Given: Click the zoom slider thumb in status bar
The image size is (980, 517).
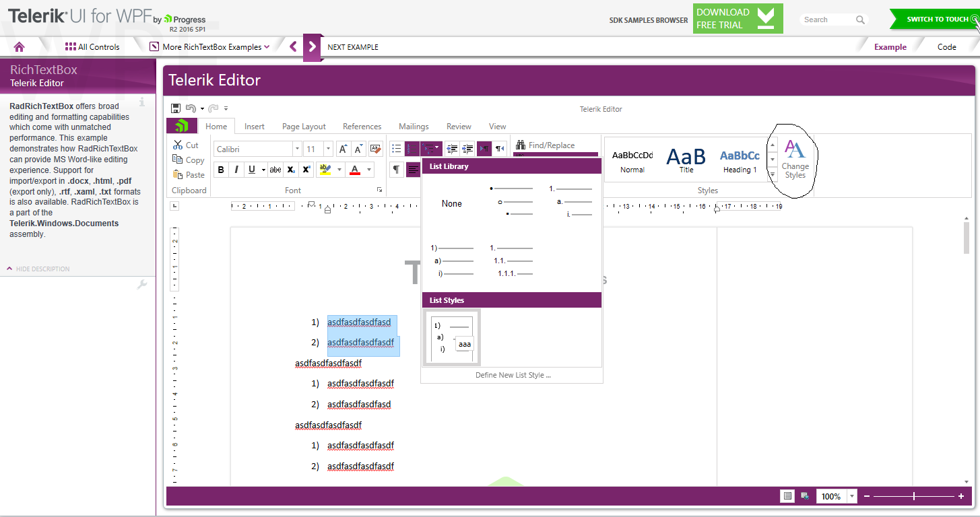Looking at the screenshot, I should coord(914,496).
